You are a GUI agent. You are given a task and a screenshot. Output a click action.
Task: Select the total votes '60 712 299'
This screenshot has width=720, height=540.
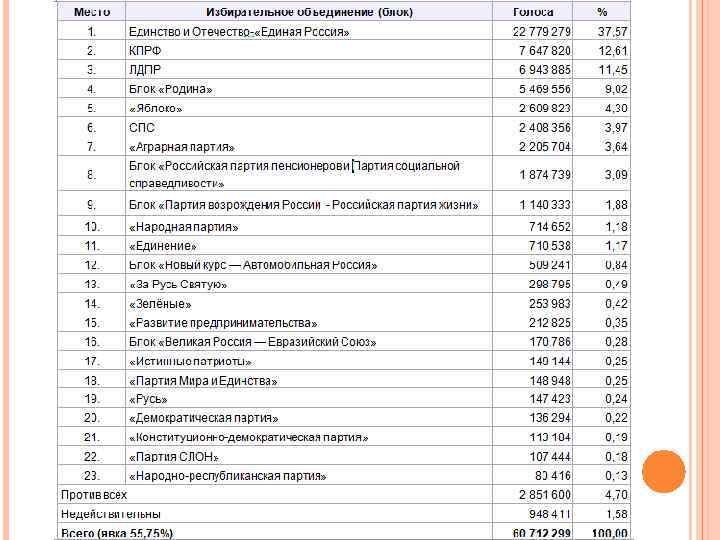[x=542, y=534]
